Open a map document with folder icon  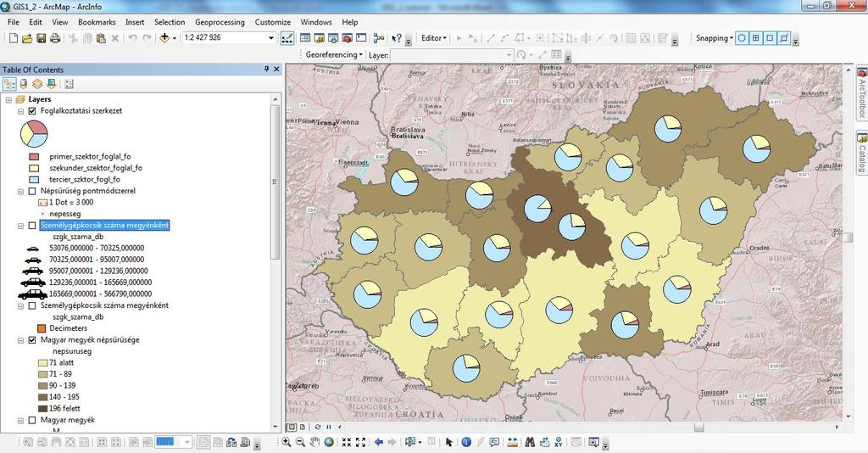click(26, 38)
